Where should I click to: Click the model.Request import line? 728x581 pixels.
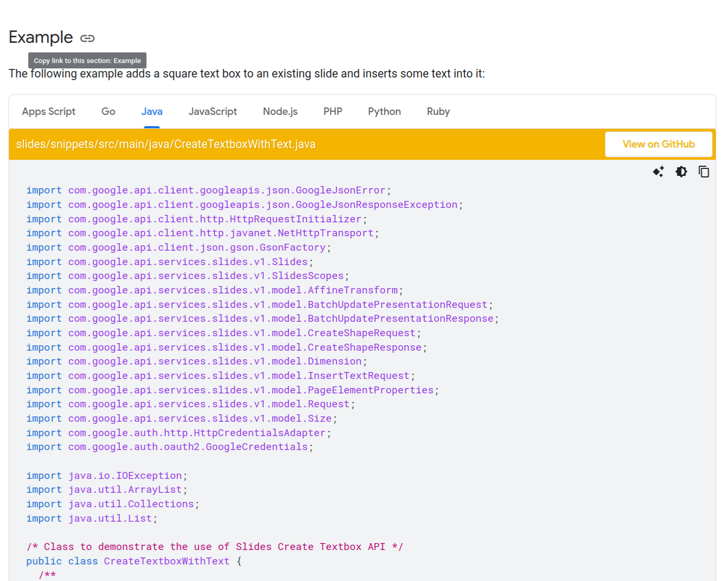click(190, 404)
